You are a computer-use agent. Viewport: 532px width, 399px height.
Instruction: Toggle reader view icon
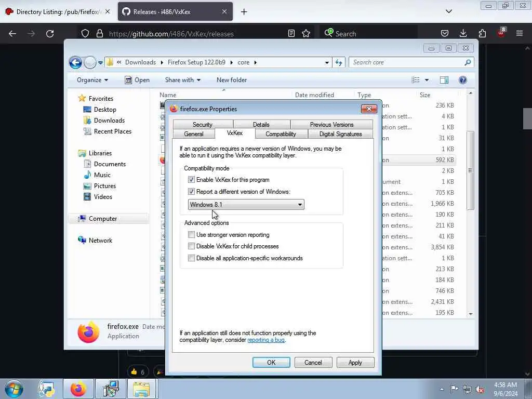[x=291, y=33]
